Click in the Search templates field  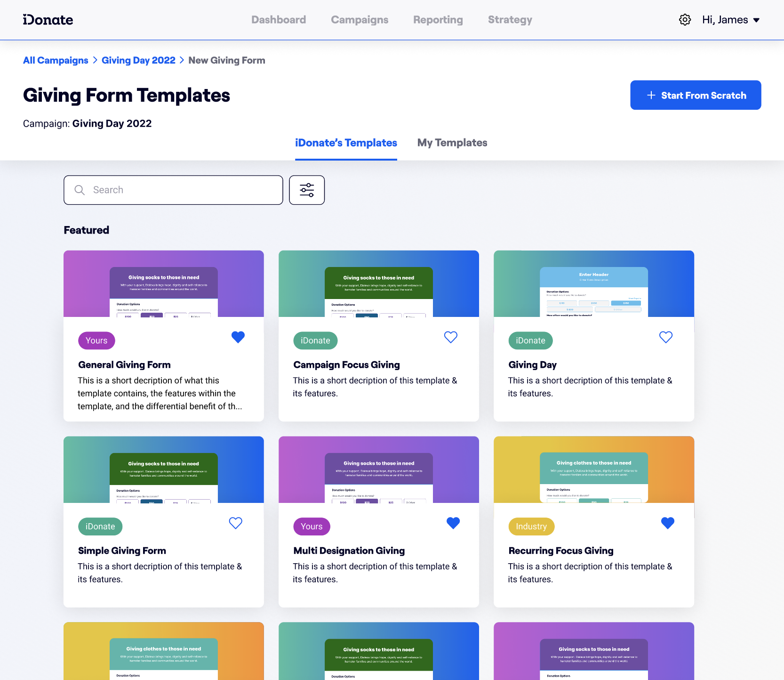click(x=173, y=190)
